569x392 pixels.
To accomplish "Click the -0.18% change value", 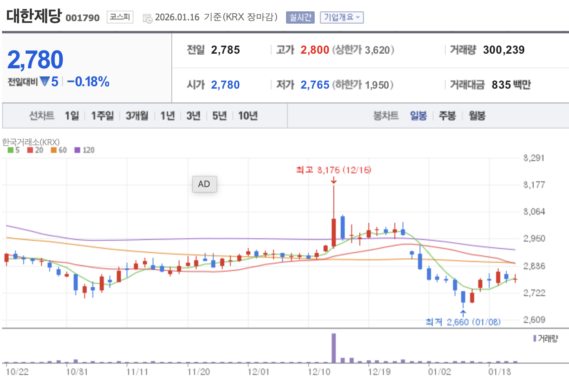I will tap(88, 82).
